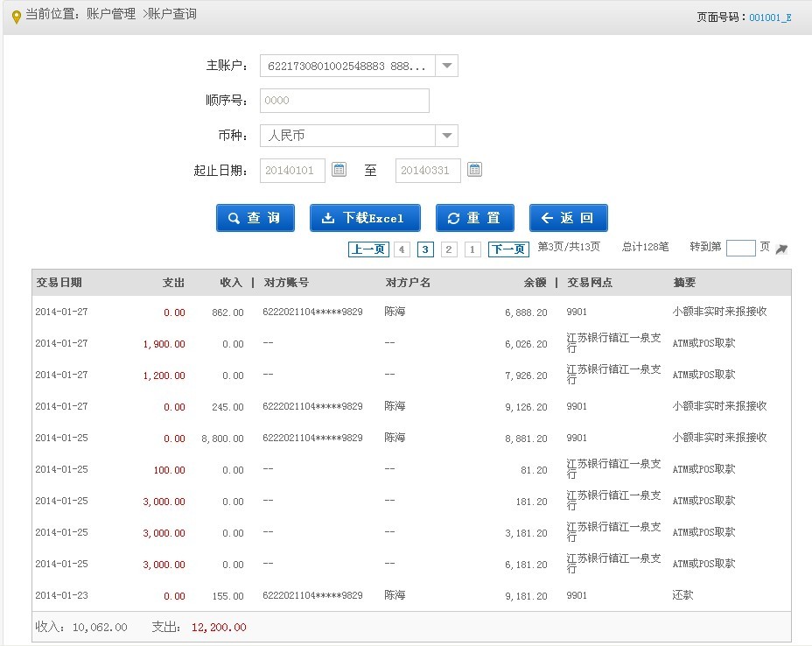
Task: Click the 顺序号 sequence number field
Action: coord(345,101)
